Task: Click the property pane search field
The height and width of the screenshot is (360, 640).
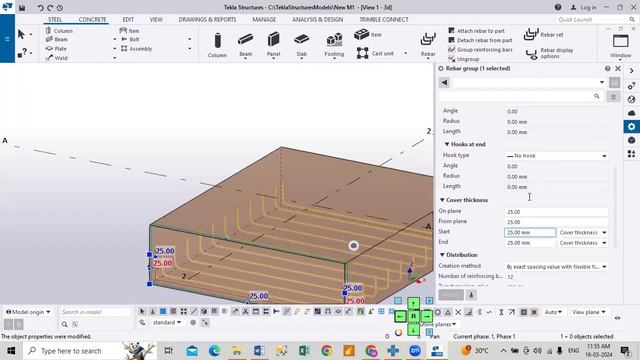Action: (x=521, y=96)
